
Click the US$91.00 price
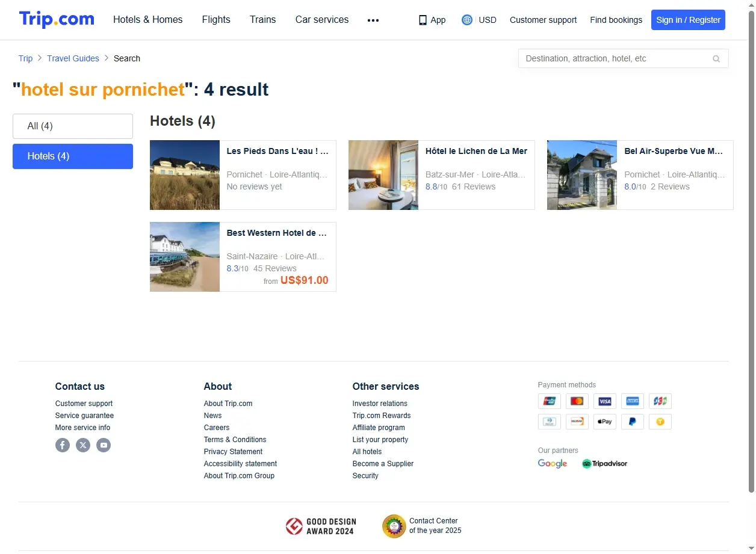[305, 280]
